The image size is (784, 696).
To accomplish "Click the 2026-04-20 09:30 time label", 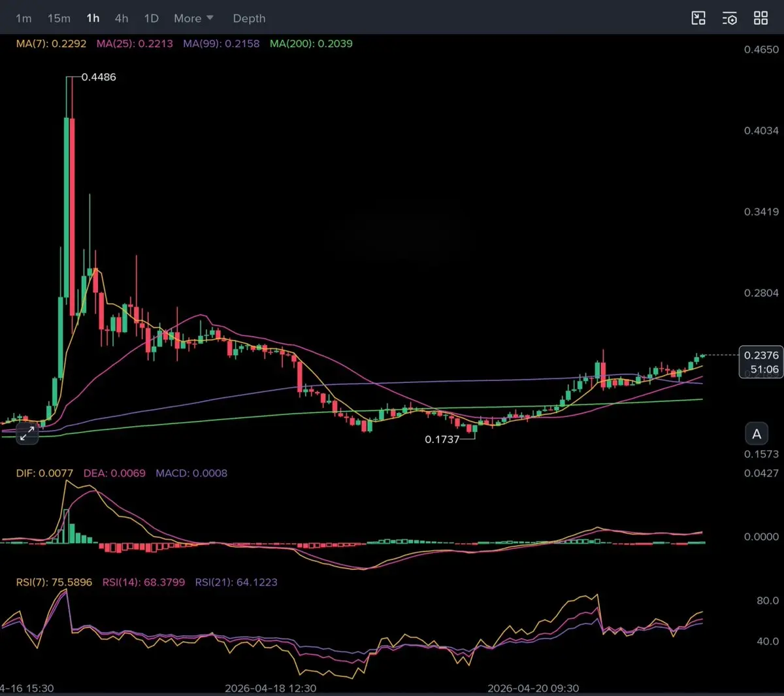I will tap(533, 688).
